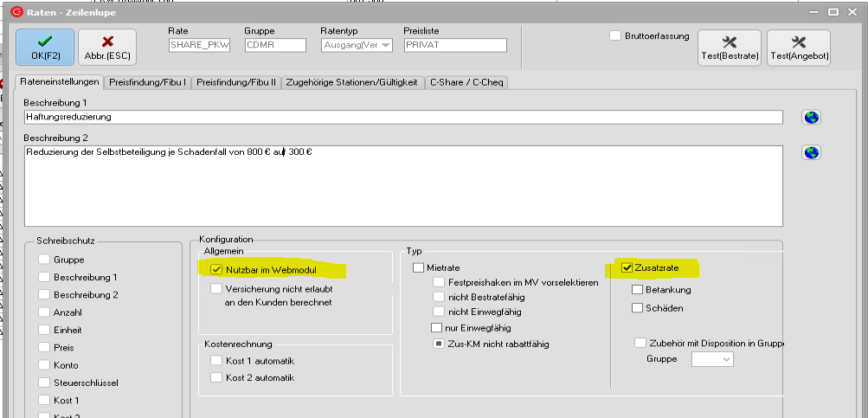
Task: Uncheck Nutzbar im Webmodul
Action: tap(216, 270)
